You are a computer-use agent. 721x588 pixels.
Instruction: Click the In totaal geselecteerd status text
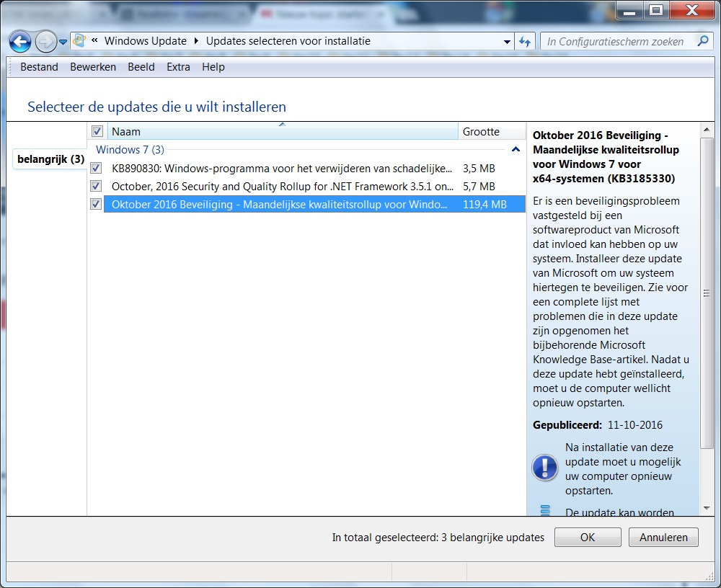click(438, 538)
